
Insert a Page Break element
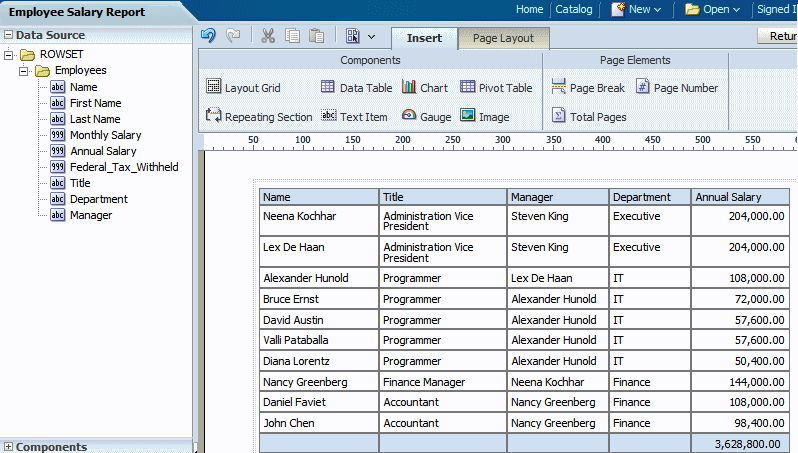[x=588, y=88]
